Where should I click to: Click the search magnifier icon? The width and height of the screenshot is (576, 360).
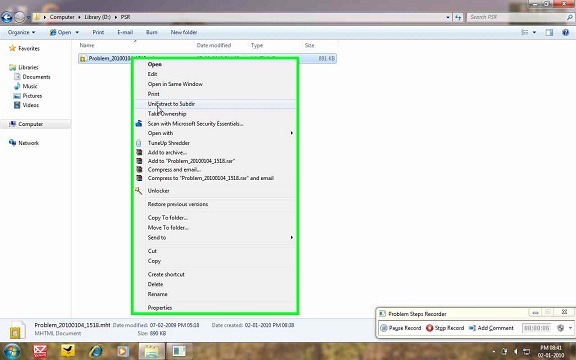[570, 17]
